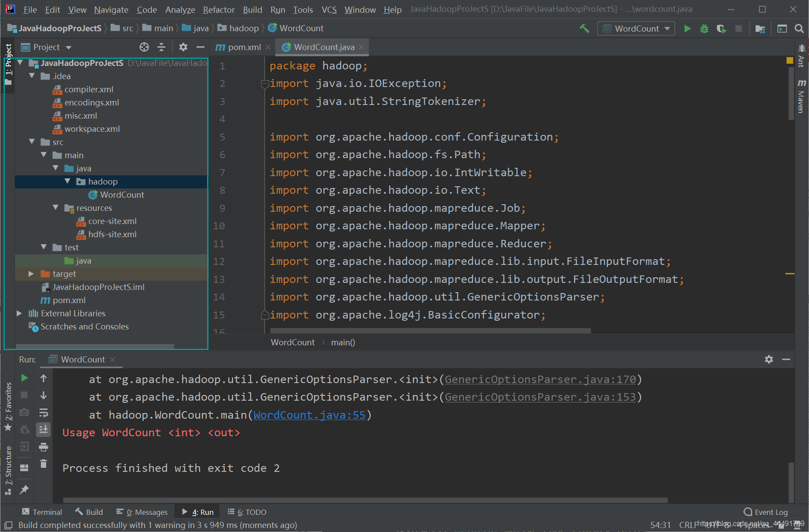The width and height of the screenshot is (809, 532).
Task: Click the Search Everywhere magnifier icon
Action: [x=799, y=29]
